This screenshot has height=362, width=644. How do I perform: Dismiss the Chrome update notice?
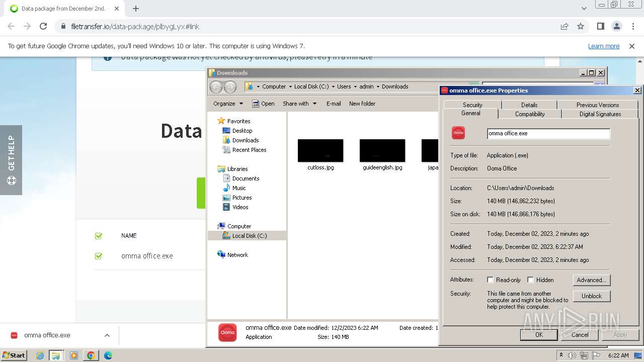pyautogui.click(x=632, y=46)
